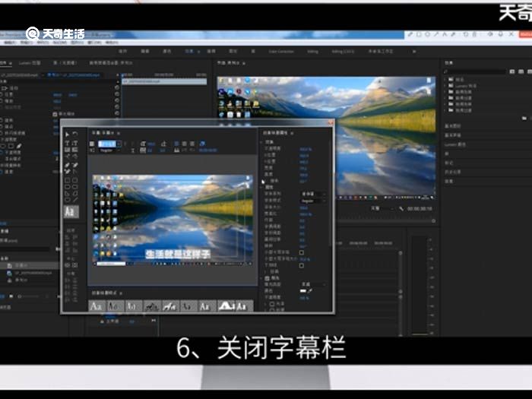This screenshot has width=532, height=399.
Task: Select the Type tool in title tools
Action: (68, 144)
